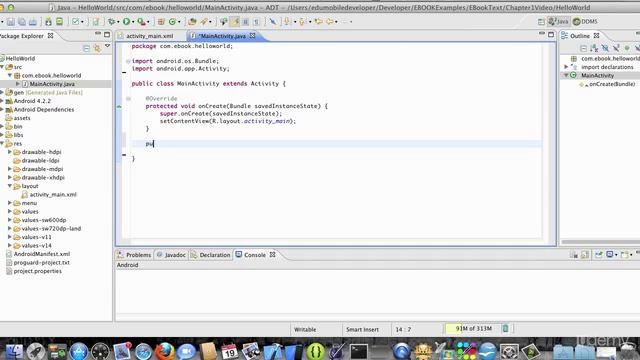Toggle Link with Editor in Package Explorer
Screen dimensions: 640x360
pyautogui.click(x=97, y=48)
